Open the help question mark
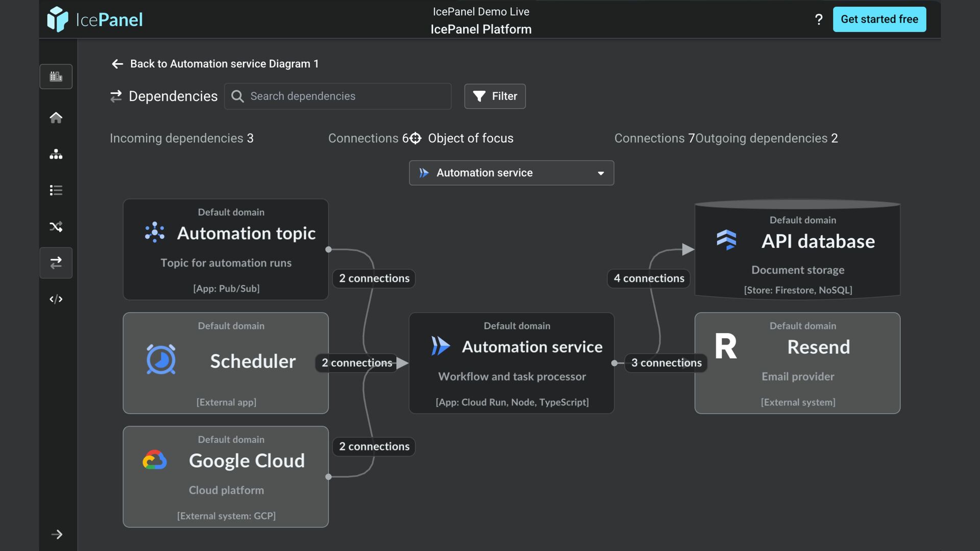The width and height of the screenshot is (980, 551). (x=819, y=19)
